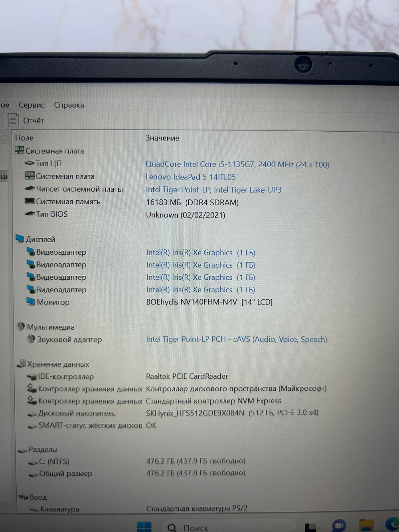Click the QuadCore Intel Core i5-1135G7 link
Viewport: 399px width, 532px height.
(x=237, y=164)
